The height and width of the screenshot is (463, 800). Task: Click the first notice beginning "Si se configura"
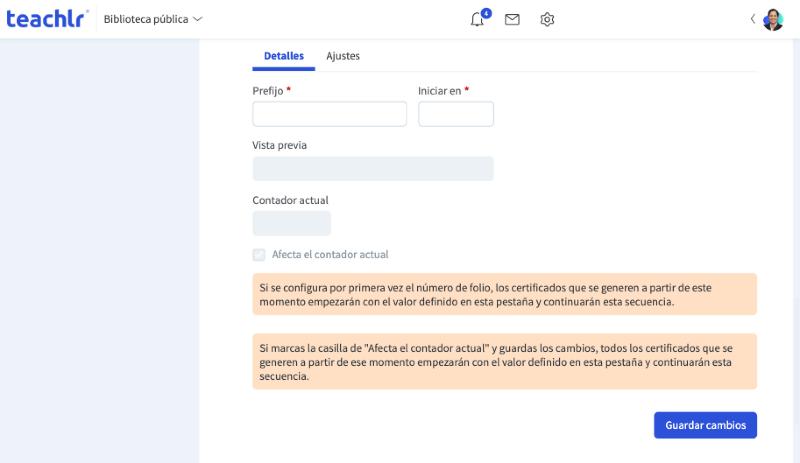click(505, 294)
